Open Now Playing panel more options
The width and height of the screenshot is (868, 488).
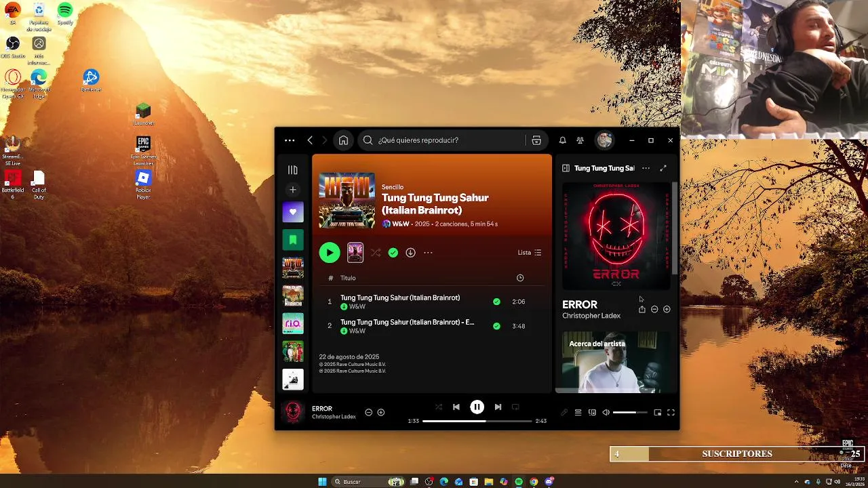(646, 168)
